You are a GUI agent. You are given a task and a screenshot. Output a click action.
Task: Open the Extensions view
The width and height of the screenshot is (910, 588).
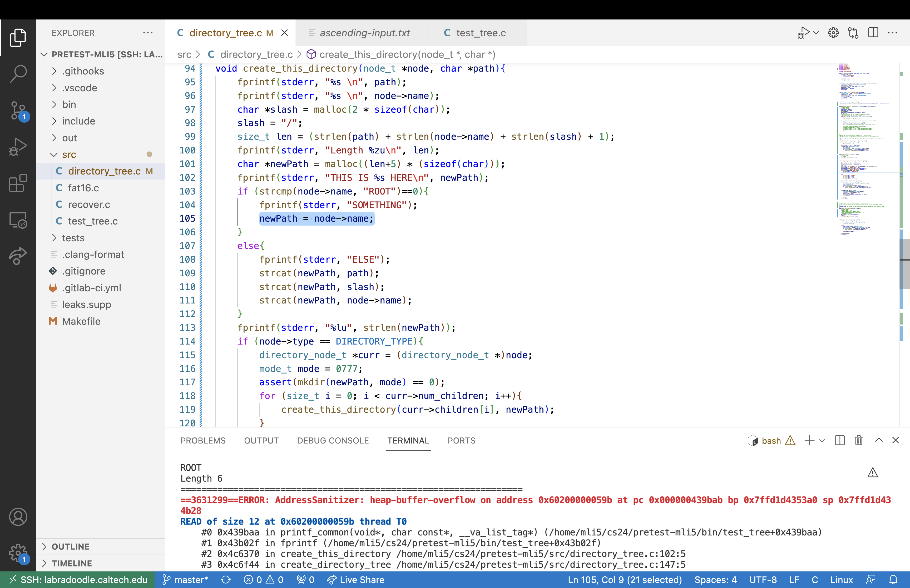pos(18,184)
